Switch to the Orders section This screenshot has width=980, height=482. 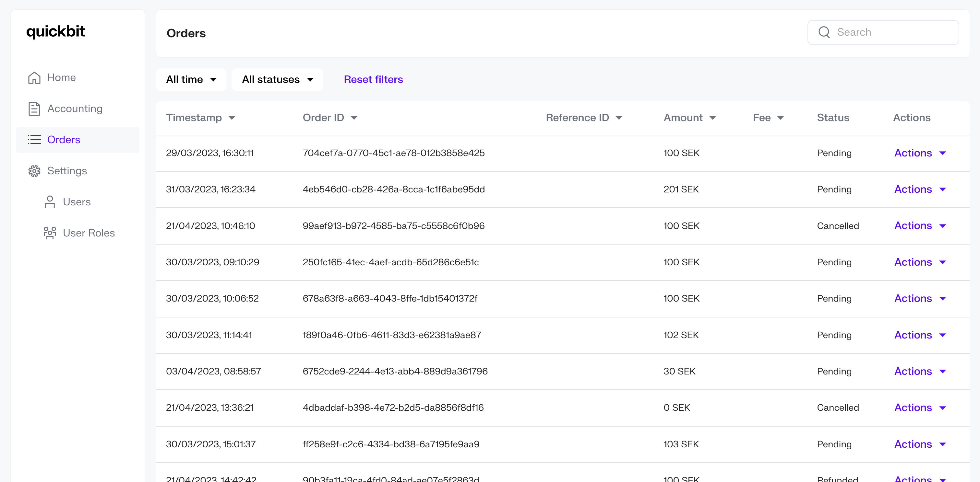coord(64,140)
